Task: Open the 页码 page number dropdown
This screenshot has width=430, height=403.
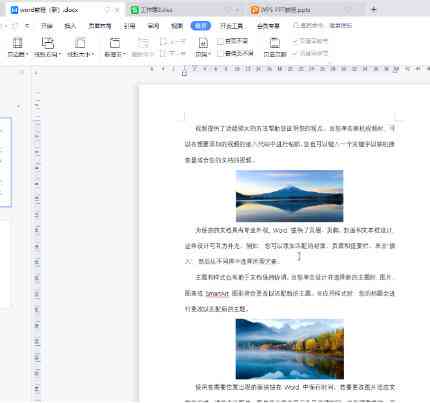Action: point(203,47)
